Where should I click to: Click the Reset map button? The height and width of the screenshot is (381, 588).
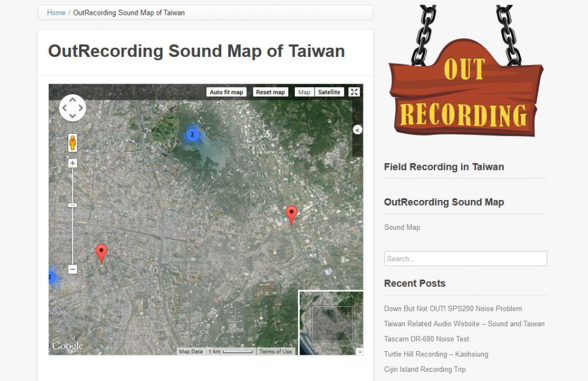pos(270,91)
